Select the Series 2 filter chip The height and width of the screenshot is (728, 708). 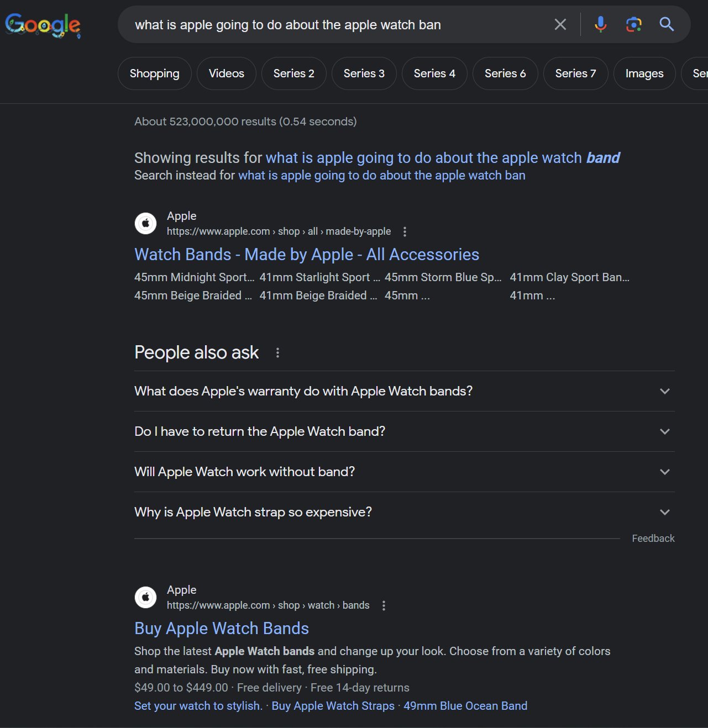294,73
